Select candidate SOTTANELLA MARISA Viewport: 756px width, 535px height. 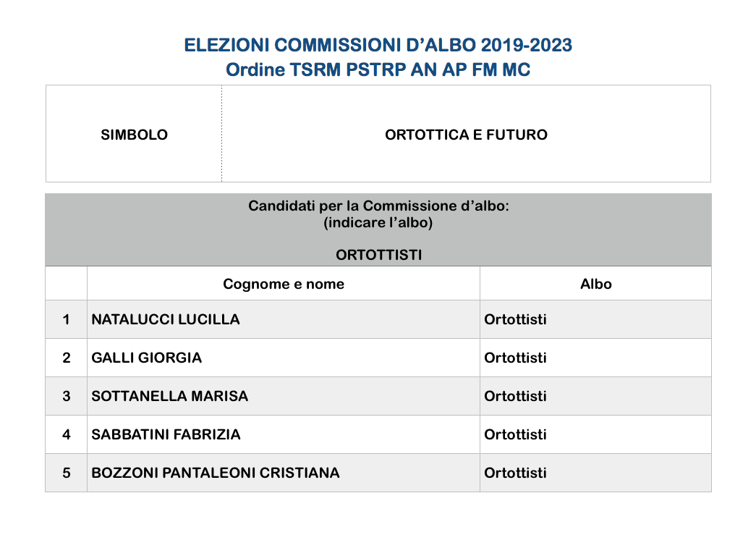tap(170, 396)
